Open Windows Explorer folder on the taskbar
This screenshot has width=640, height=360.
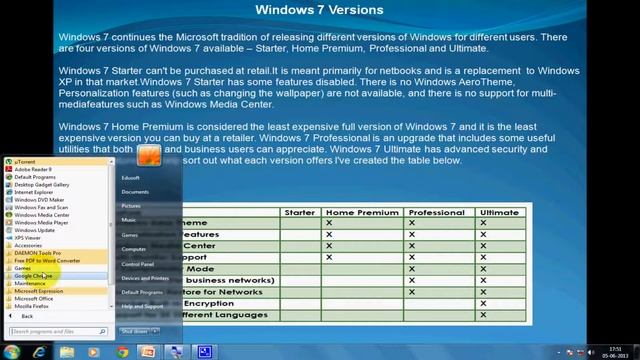click(67, 352)
